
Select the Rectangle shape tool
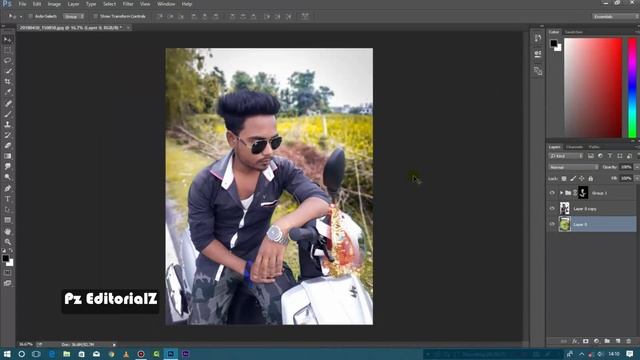pyautogui.click(x=7, y=220)
